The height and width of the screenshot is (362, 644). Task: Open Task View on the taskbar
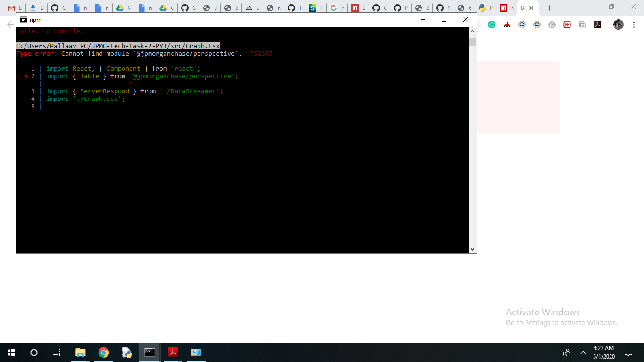pos(56,352)
